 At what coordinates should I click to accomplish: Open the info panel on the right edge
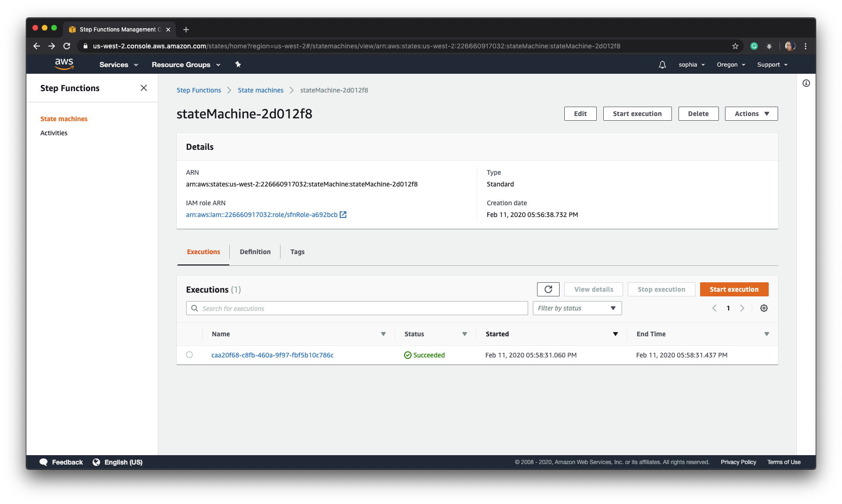coord(806,83)
